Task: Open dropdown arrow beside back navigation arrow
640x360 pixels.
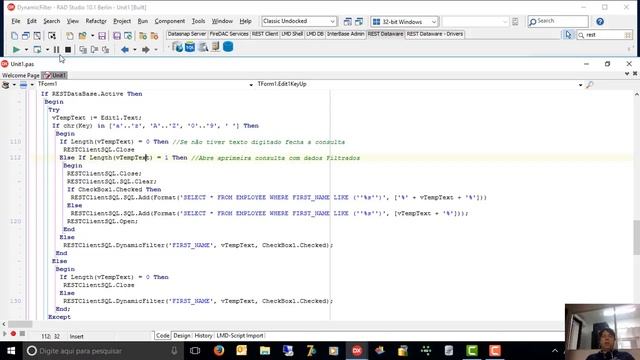Action: point(135,50)
